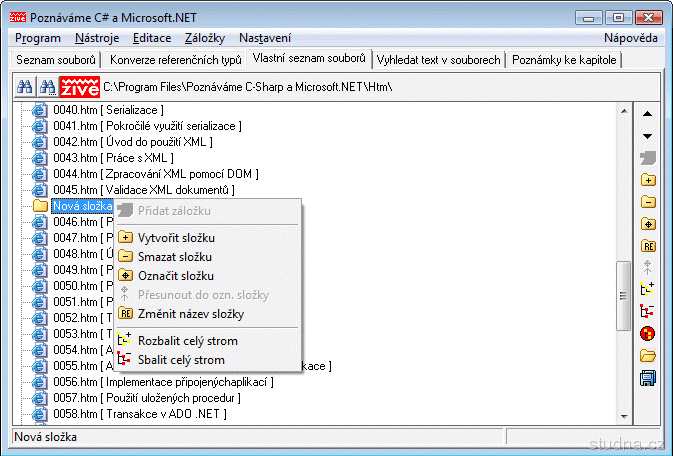Image resolution: width=673 pixels, height=456 pixels.
Task: Click sidebar mark folder icon
Action: pos(648,224)
